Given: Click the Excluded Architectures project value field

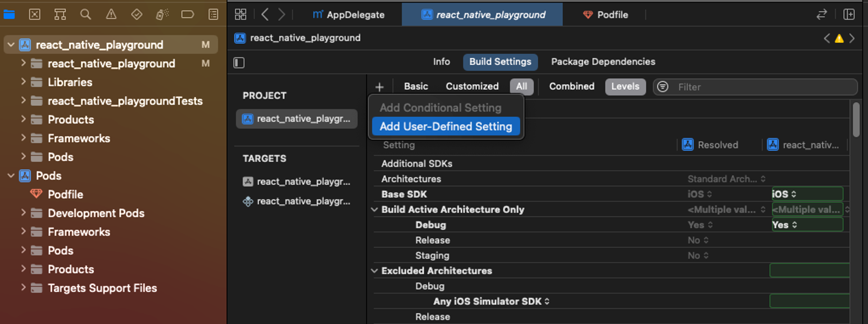Looking at the screenshot, I should pyautogui.click(x=809, y=271).
